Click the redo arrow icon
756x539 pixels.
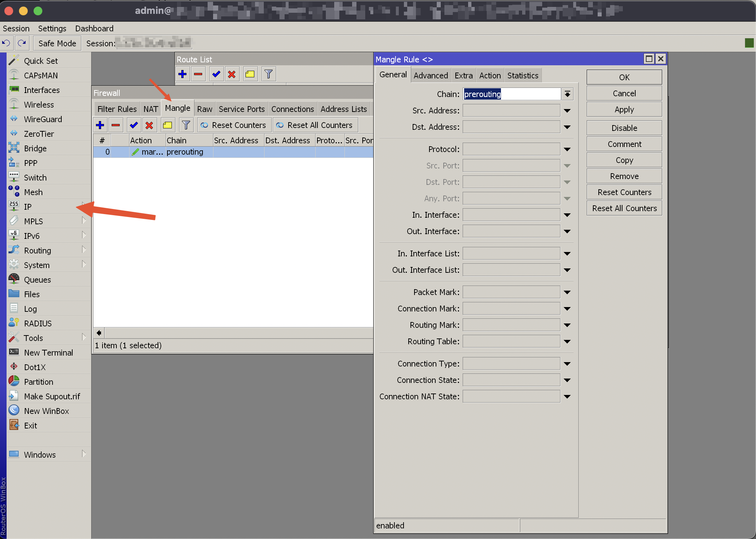22,43
